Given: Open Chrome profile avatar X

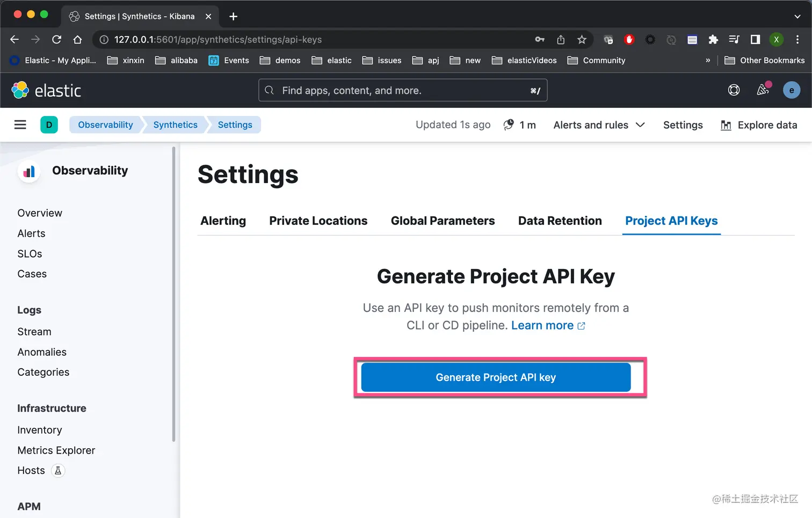Looking at the screenshot, I should click(x=776, y=39).
